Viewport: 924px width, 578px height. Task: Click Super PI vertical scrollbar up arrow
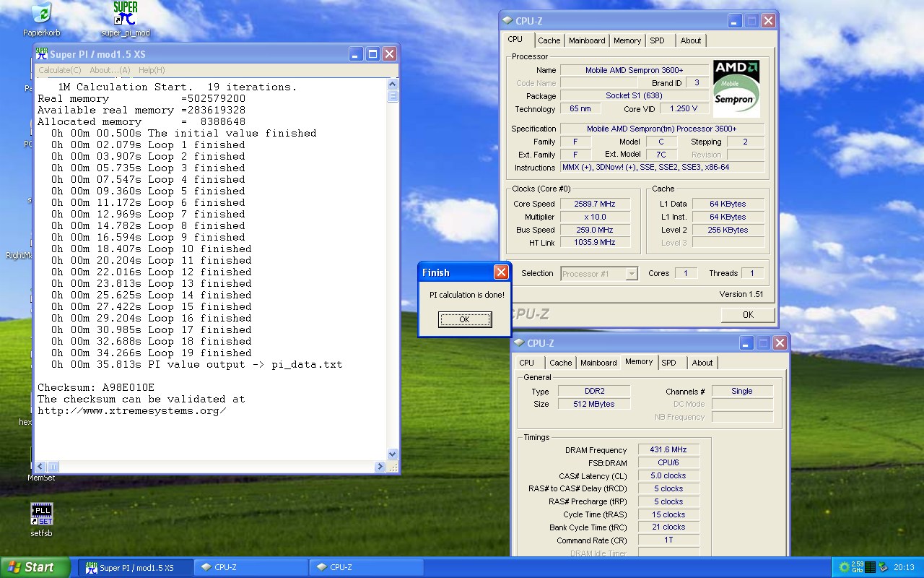pyautogui.click(x=393, y=84)
